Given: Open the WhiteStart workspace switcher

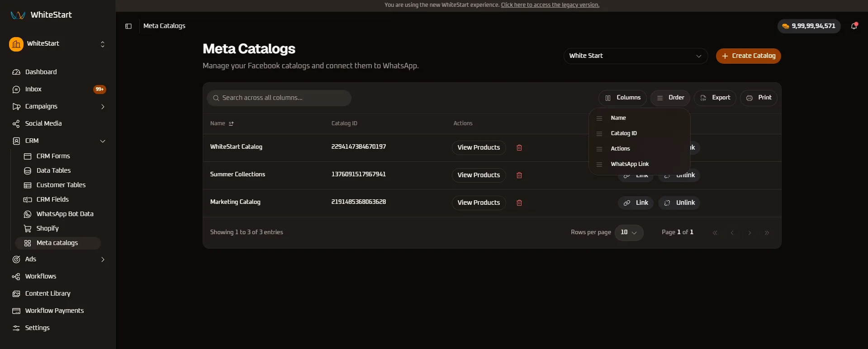Looking at the screenshot, I should 58,44.
